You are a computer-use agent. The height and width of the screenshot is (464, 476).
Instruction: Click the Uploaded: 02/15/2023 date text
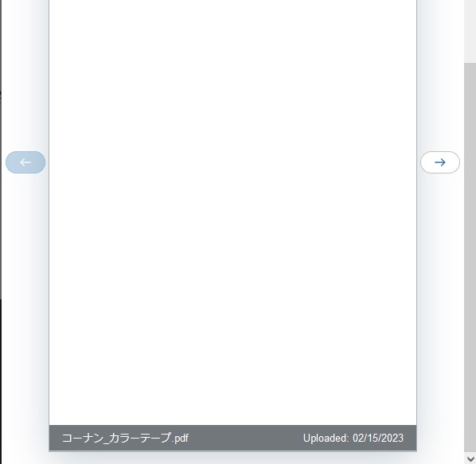coord(353,438)
